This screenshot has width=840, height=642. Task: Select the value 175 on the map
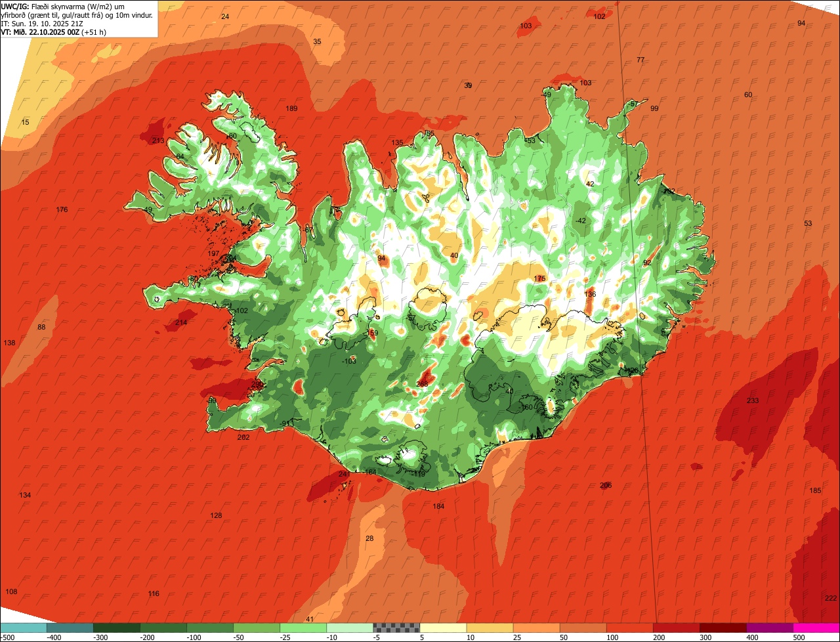pos(539,278)
